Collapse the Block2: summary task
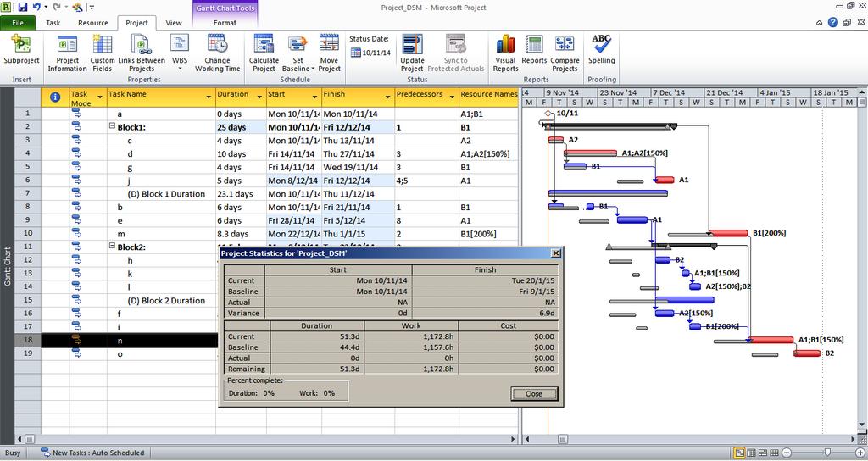Viewport: 868px width, 461px height. [x=112, y=247]
